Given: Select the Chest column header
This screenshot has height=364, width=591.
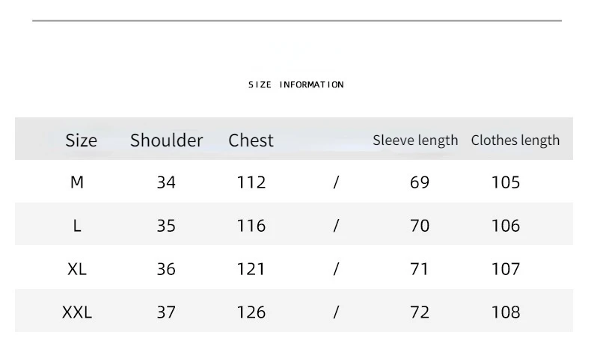Looking at the screenshot, I should click(251, 140).
